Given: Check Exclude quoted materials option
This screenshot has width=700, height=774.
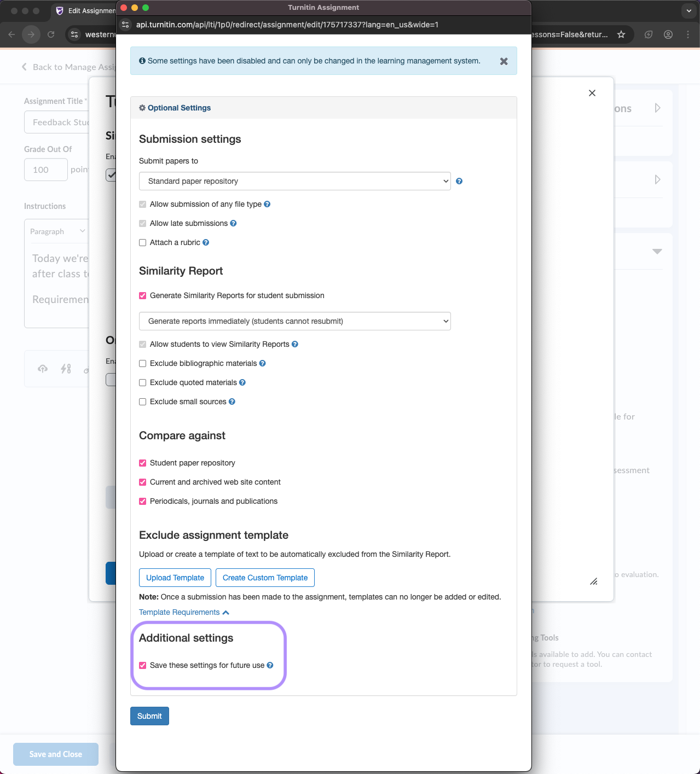Looking at the screenshot, I should click(143, 382).
